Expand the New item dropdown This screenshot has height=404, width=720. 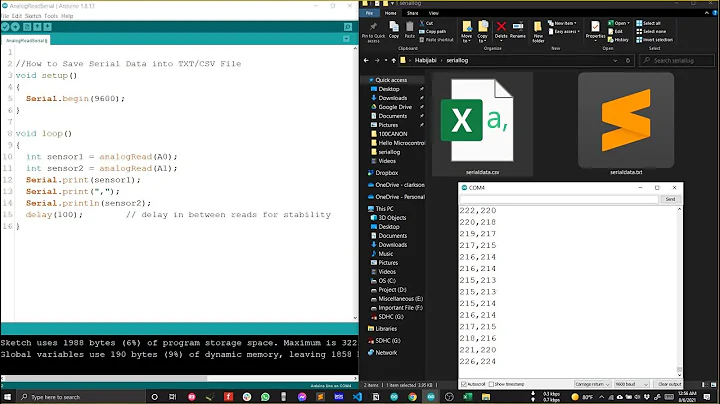click(562, 23)
